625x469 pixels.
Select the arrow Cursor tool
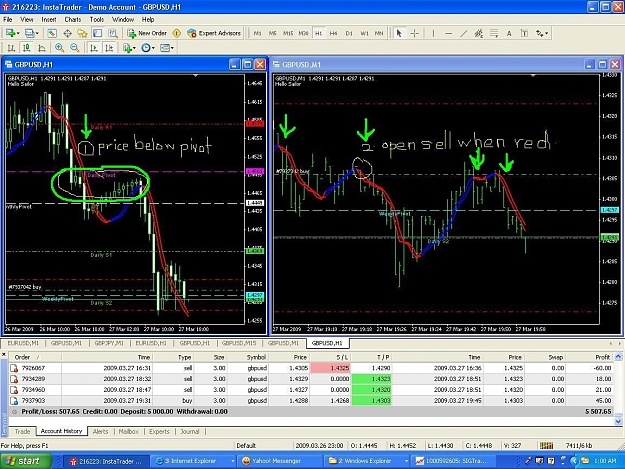pyautogui.click(x=399, y=33)
